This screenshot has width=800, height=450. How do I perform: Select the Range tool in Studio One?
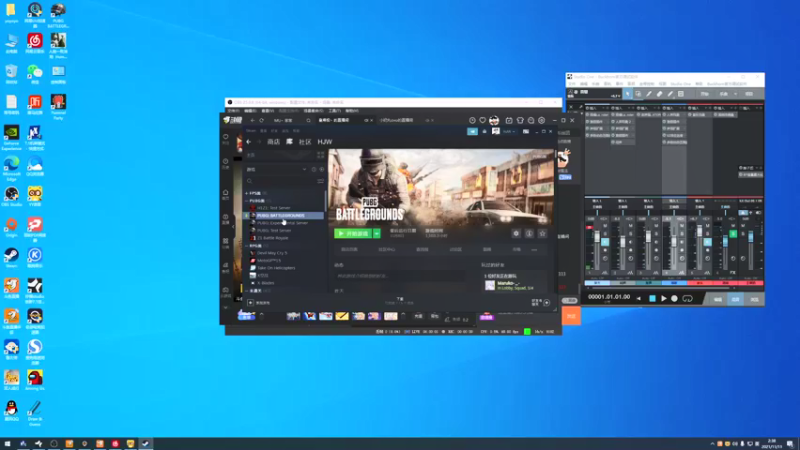point(638,94)
